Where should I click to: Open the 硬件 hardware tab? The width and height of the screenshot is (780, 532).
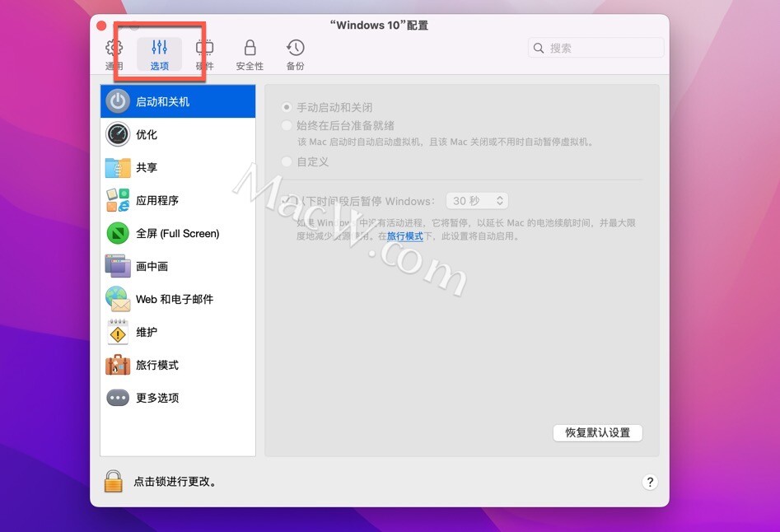click(x=204, y=54)
